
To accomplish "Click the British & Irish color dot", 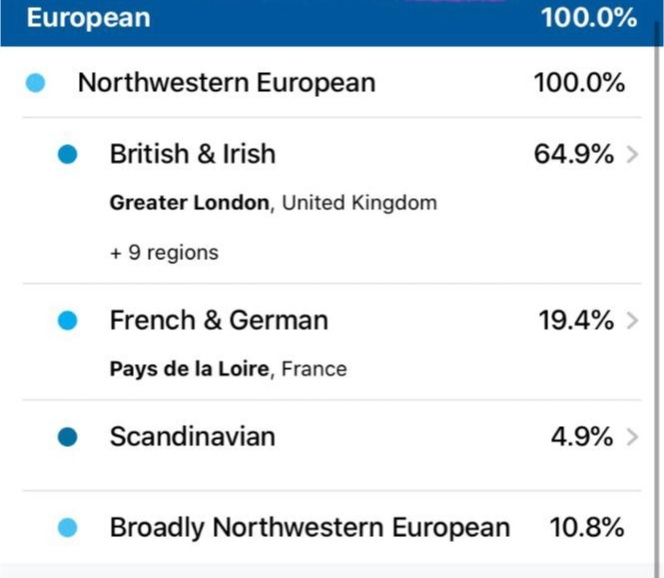I will [68, 155].
